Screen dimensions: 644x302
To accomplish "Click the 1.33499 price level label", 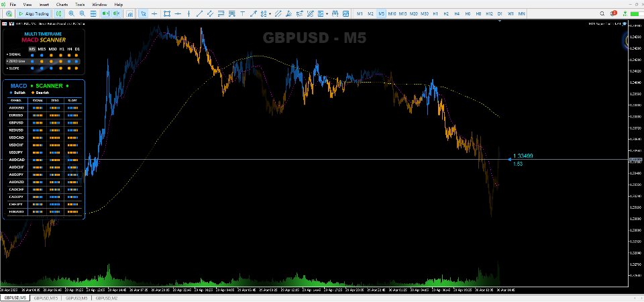I will point(523,156).
